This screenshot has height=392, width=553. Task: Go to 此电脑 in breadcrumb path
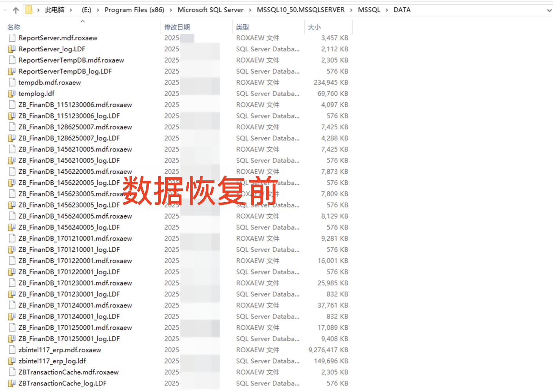point(55,10)
